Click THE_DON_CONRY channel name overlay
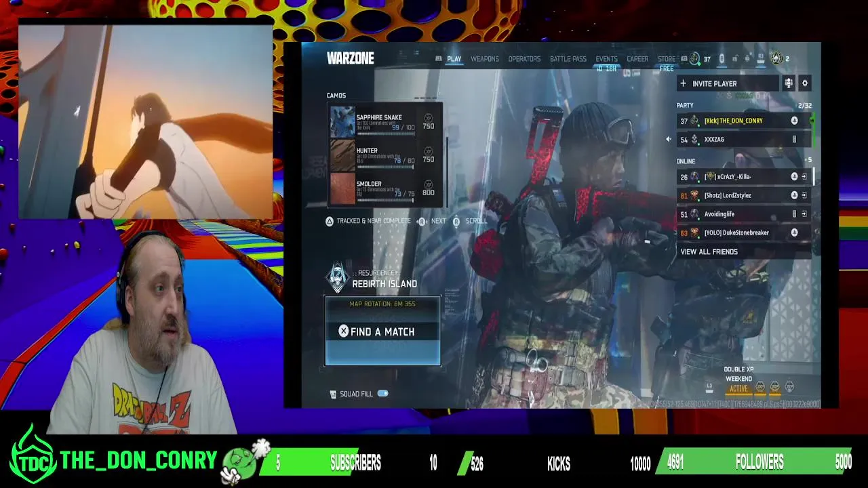 tap(138, 461)
